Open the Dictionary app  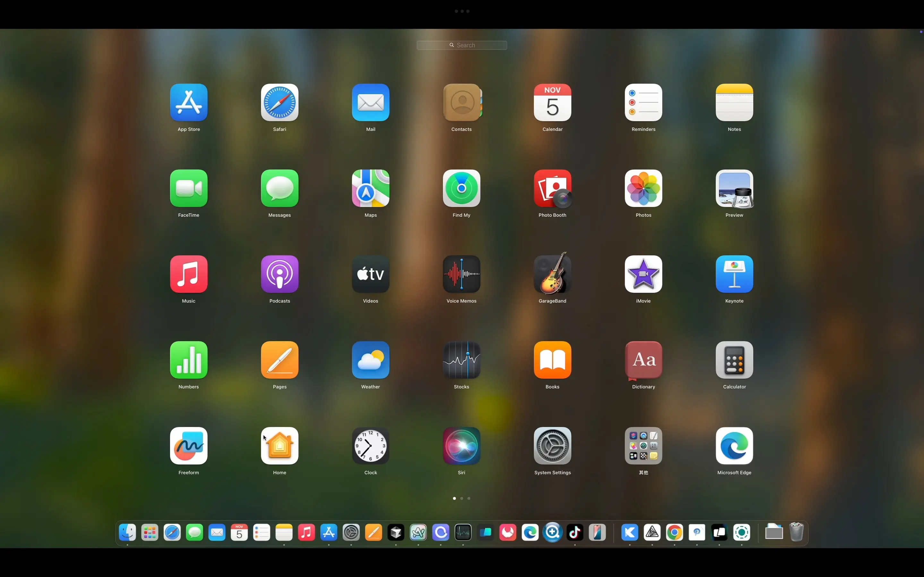pos(643,360)
